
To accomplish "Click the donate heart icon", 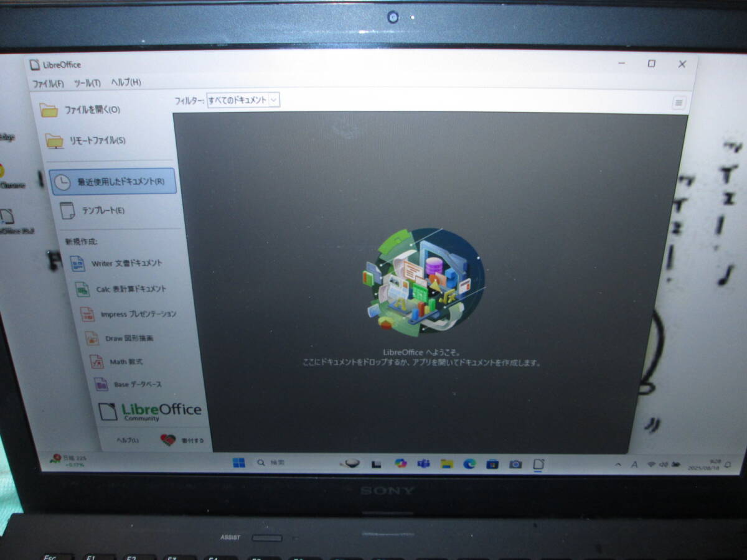I will 167,441.
